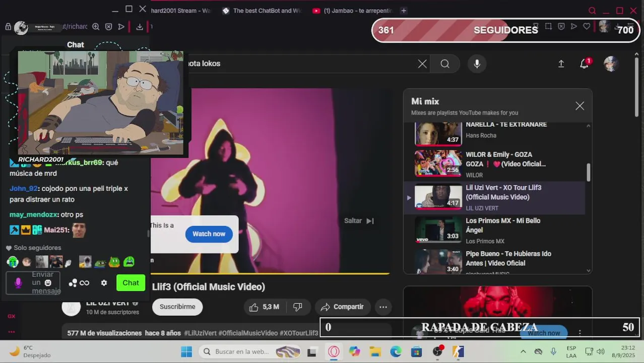Click the Enviar un mensaje chat input
The image size is (644, 363).
coord(33,283)
